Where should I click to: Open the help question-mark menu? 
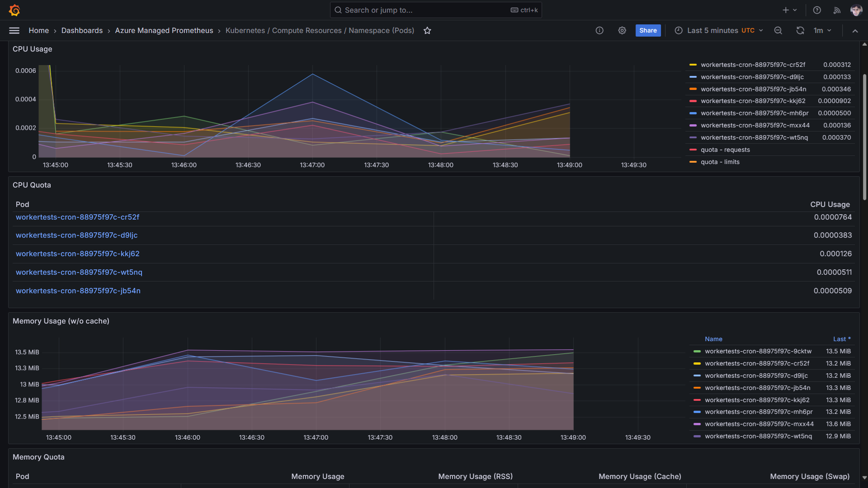point(817,10)
